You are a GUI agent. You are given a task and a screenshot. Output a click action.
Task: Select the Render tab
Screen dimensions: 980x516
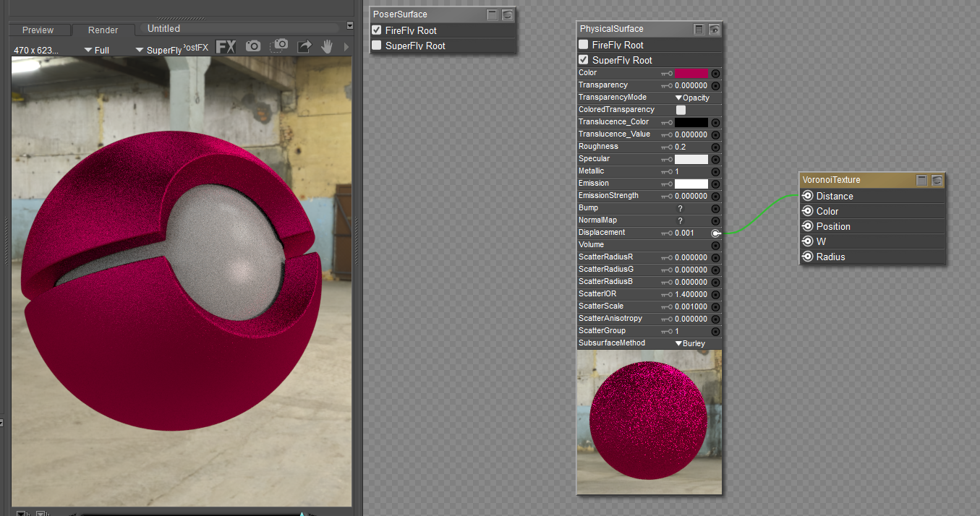click(103, 30)
